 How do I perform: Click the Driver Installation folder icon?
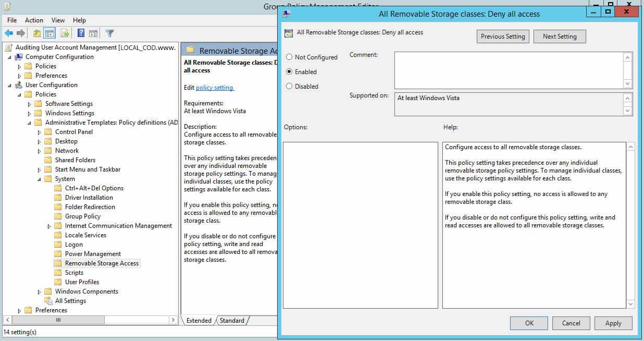[x=58, y=198]
